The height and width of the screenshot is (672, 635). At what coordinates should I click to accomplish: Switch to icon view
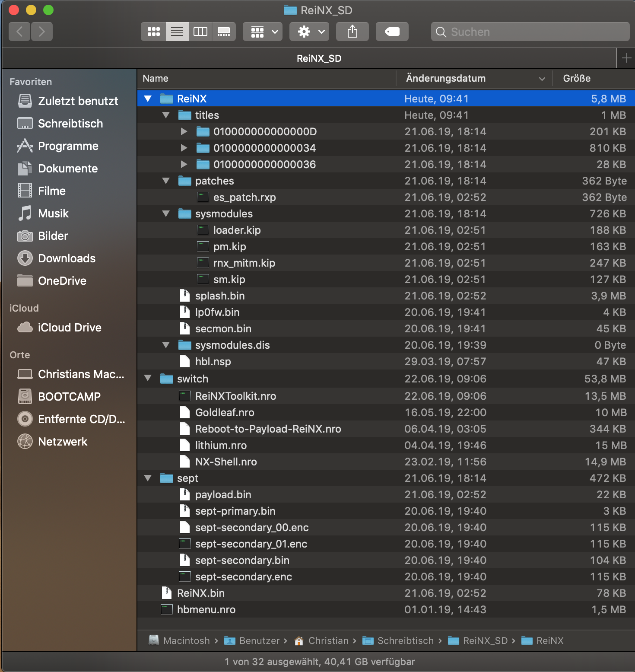(154, 32)
